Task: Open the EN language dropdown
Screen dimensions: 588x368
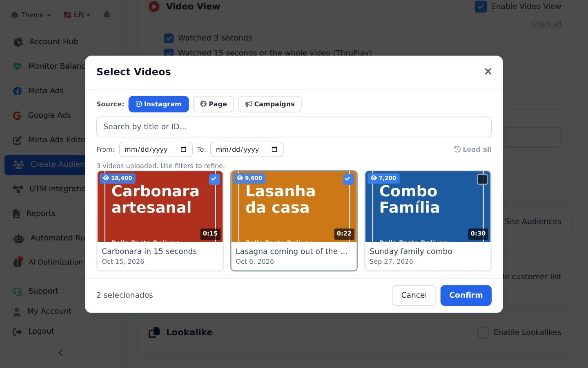Action: (x=77, y=15)
